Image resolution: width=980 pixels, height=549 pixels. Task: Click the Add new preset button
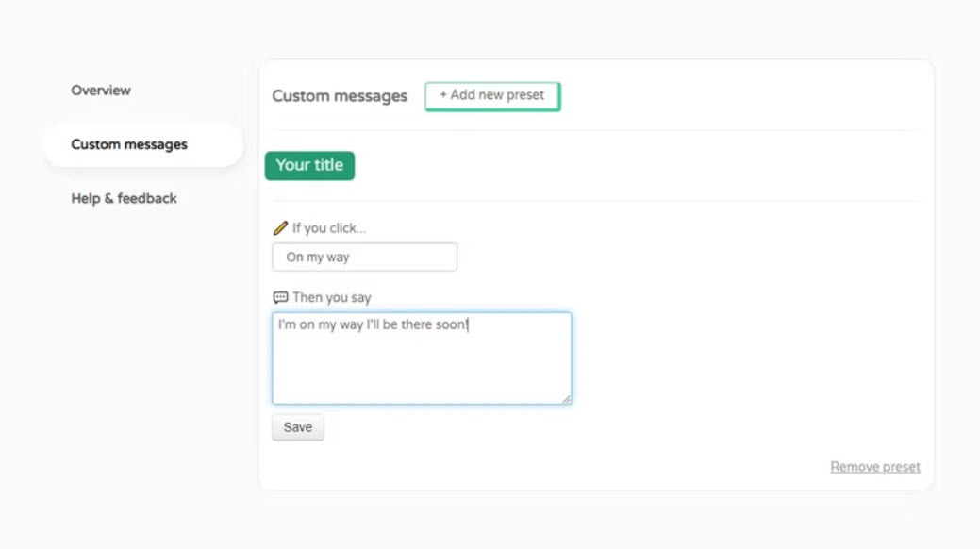492,96
